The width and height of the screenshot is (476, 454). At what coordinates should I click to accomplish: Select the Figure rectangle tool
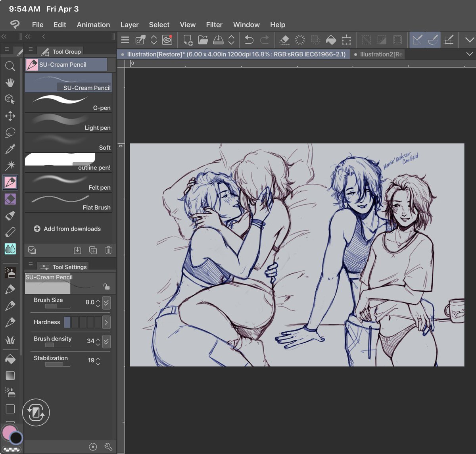10,409
